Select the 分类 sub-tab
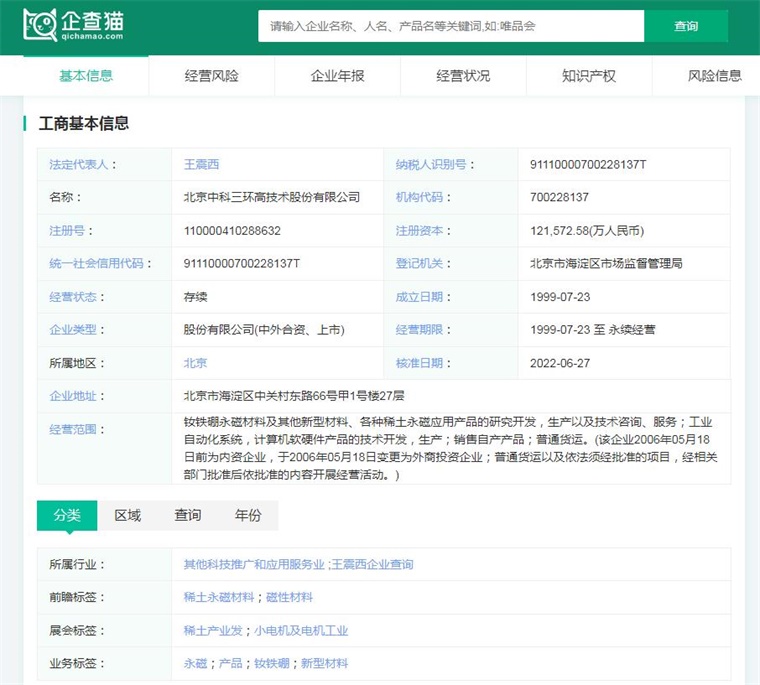 click(x=67, y=515)
